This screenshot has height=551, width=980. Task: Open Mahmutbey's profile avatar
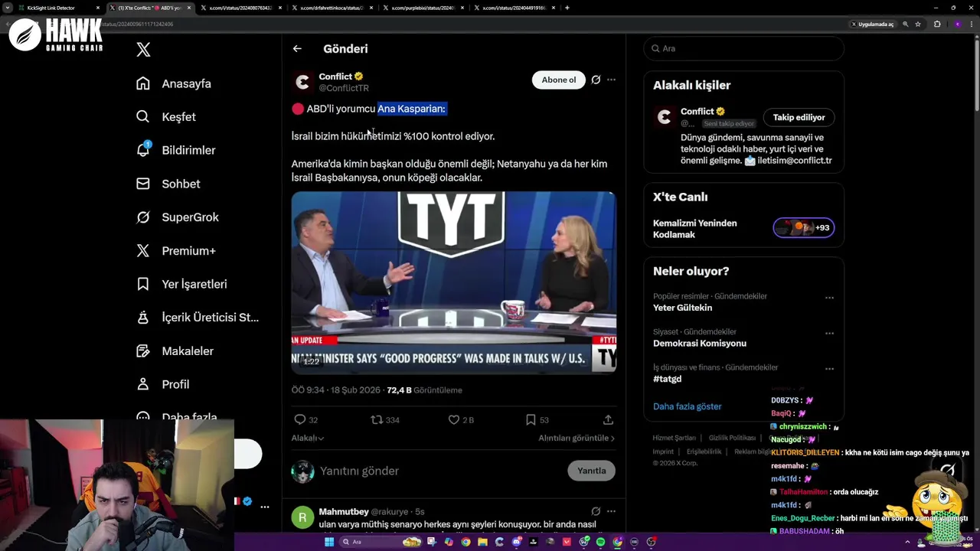tap(302, 517)
